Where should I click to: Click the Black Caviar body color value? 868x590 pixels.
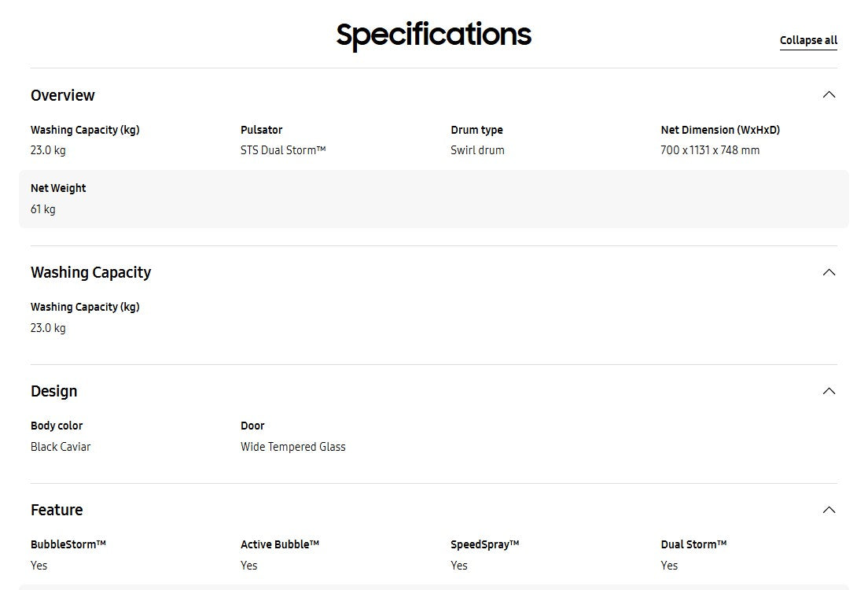(61, 447)
